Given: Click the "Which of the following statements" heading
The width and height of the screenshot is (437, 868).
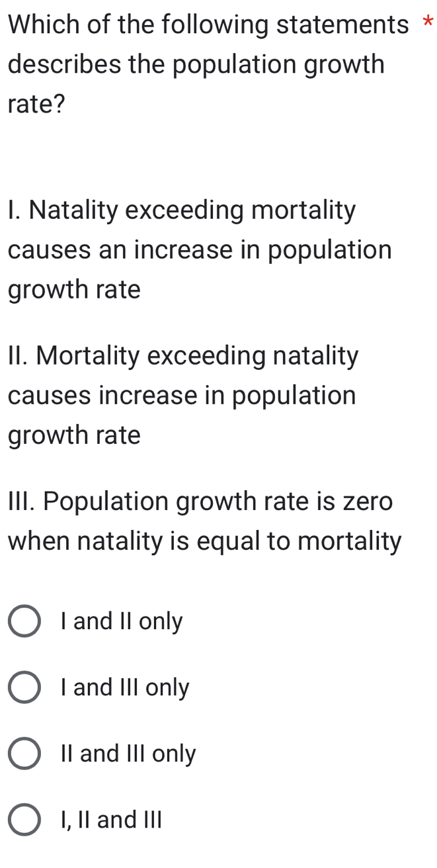Looking at the screenshot, I should [208, 25].
